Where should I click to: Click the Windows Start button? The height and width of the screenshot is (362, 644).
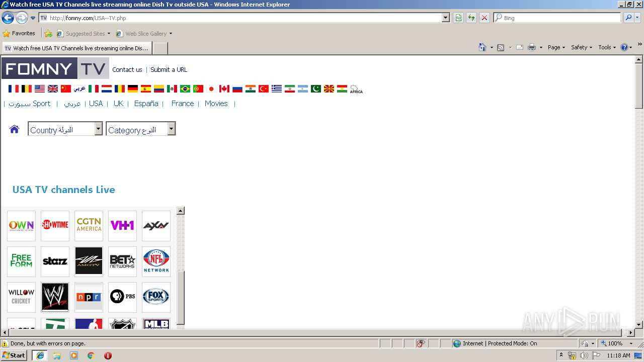tap(14, 355)
